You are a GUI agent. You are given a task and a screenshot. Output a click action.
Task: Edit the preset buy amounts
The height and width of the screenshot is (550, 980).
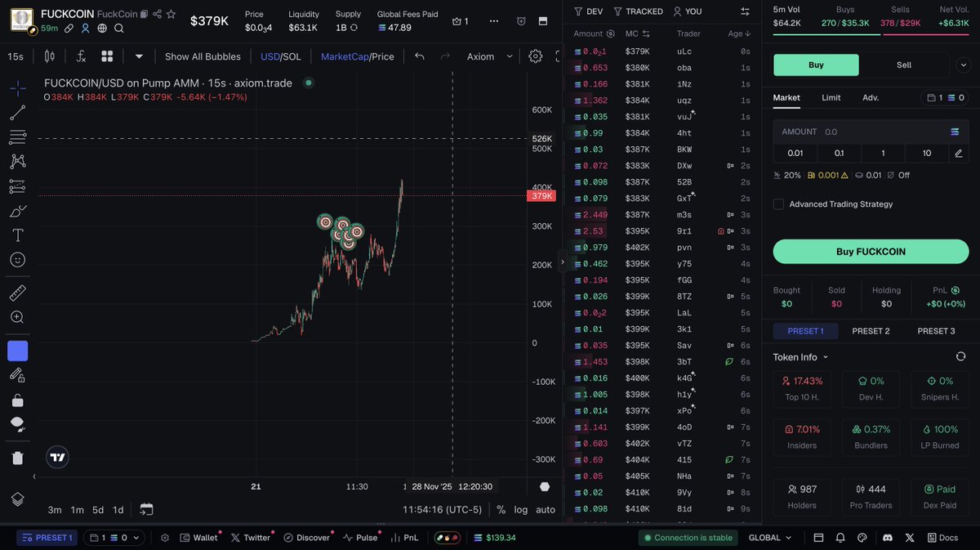[x=958, y=153]
